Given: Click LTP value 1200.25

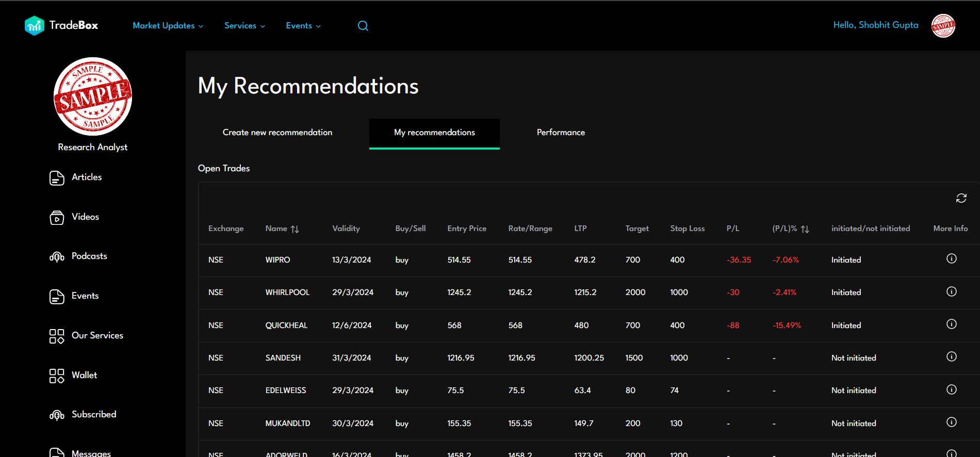Looking at the screenshot, I should click(589, 358).
